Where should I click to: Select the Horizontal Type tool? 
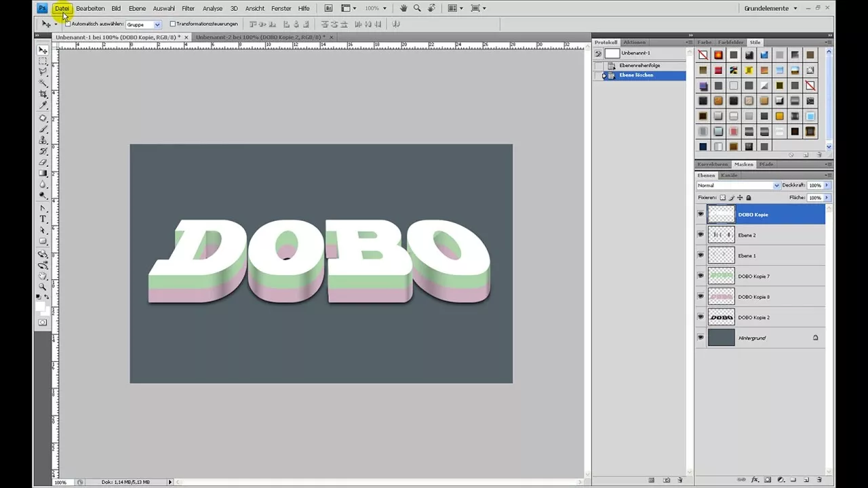pyautogui.click(x=43, y=217)
